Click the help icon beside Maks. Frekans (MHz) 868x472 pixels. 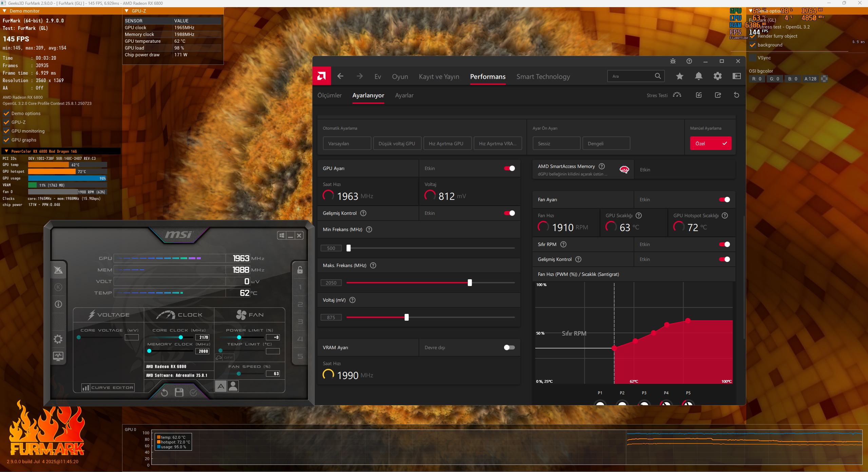point(373,266)
